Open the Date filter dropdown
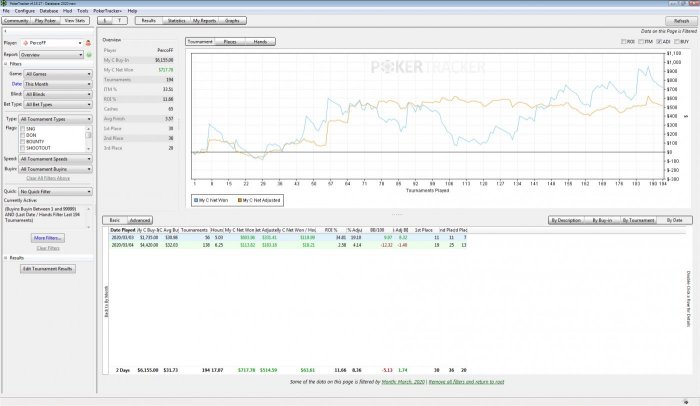Image resolution: width=700 pixels, height=406 pixels. (59, 84)
